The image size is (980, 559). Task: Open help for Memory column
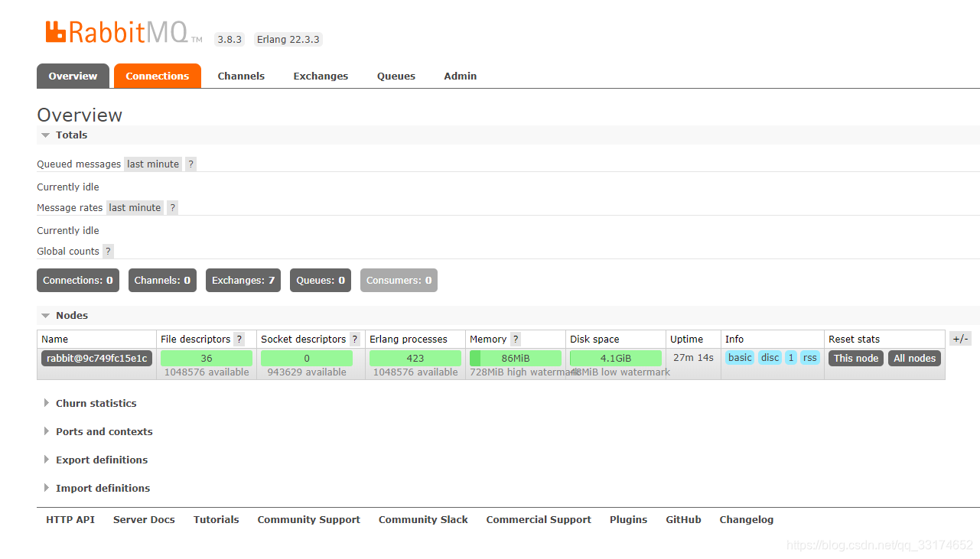[x=515, y=339]
